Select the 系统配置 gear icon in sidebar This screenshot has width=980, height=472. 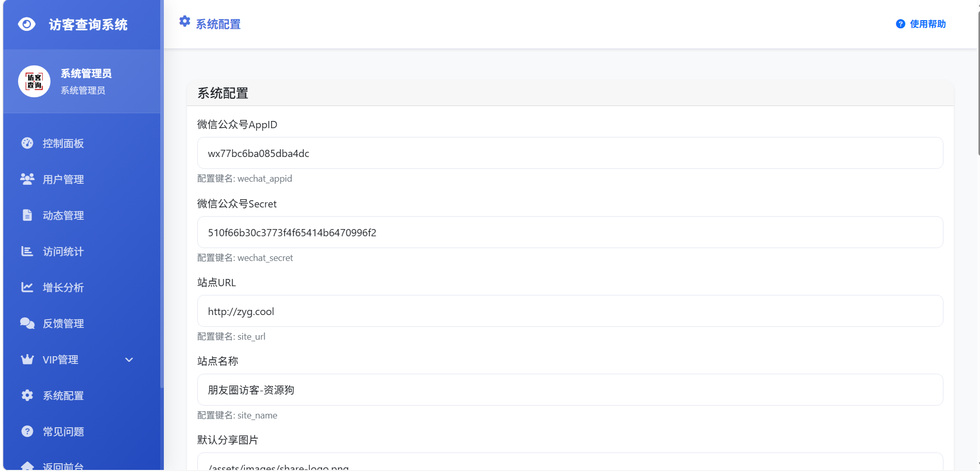coord(27,395)
